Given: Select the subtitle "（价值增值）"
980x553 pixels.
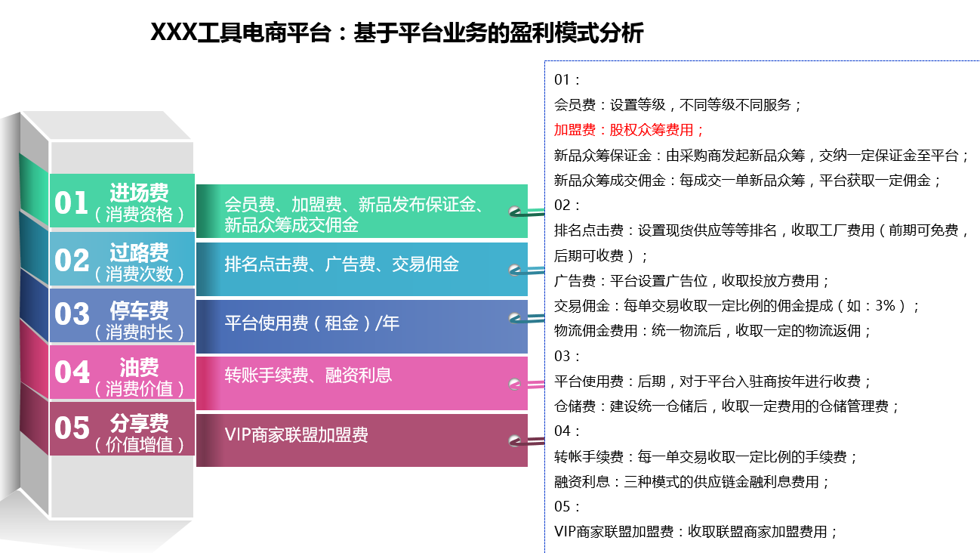Looking at the screenshot, I should (x=140, y=444).
